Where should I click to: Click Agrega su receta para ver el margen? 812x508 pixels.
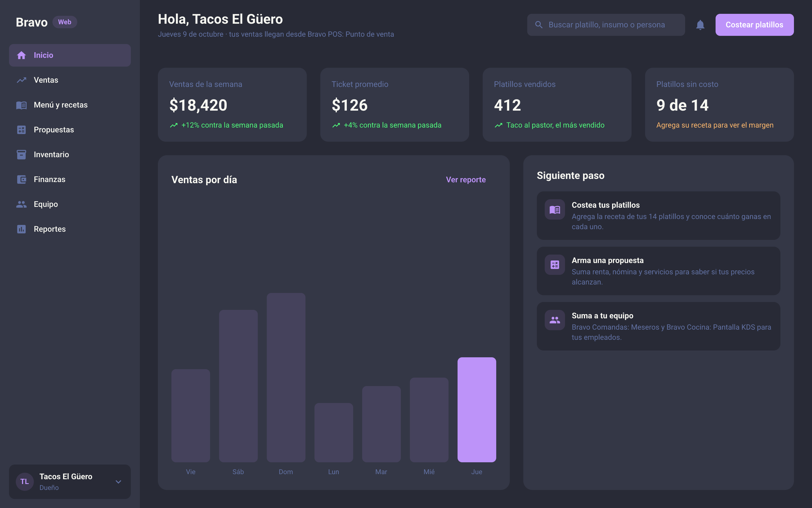[x=715, y=125]
